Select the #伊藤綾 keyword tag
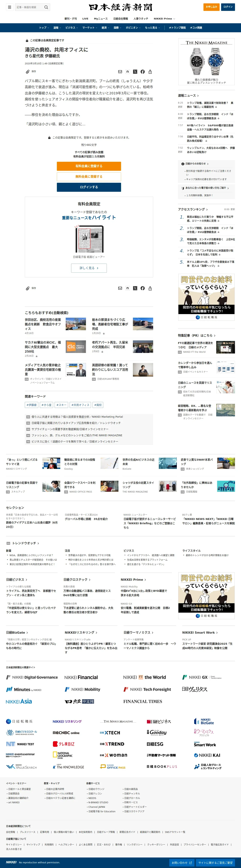 (x=32, y=405)
